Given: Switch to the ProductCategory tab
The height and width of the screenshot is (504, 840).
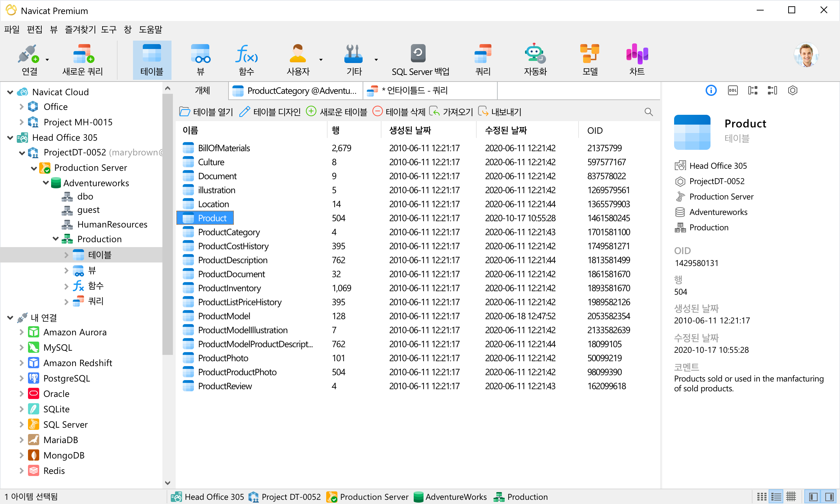Looking at the screenshot, I should click(296, 91).
